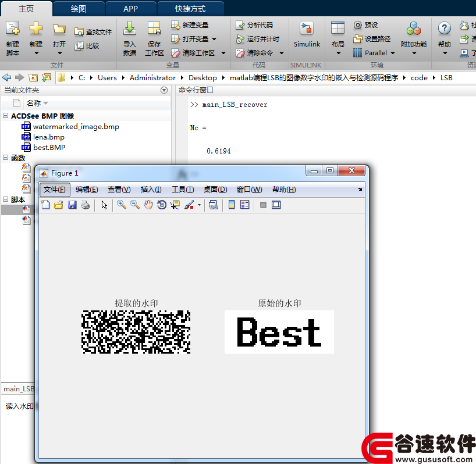Select the Pan hand tool
Viewport: 476px width, 464px height.
[148, 205]
